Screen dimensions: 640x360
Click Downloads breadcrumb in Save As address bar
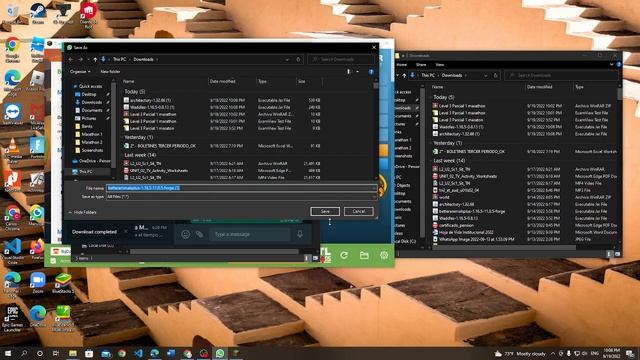[x=143, y=59]
